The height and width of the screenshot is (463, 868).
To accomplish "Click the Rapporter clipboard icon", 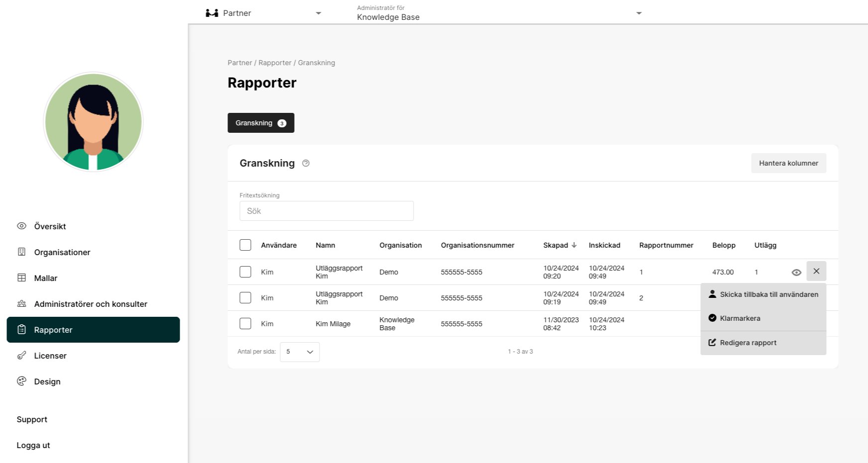I will [x=21, y=329].
